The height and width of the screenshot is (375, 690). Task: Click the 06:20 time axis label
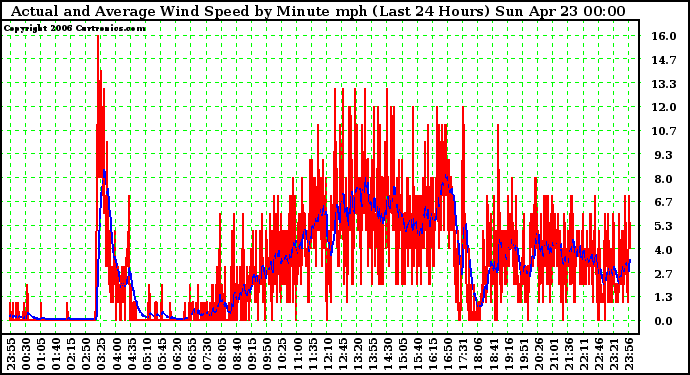[176, 354]
